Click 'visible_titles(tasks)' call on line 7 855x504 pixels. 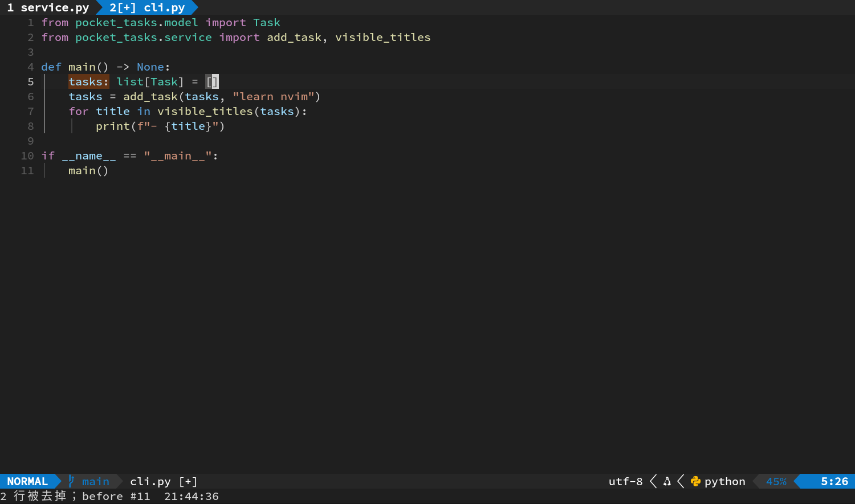point(229,111)
